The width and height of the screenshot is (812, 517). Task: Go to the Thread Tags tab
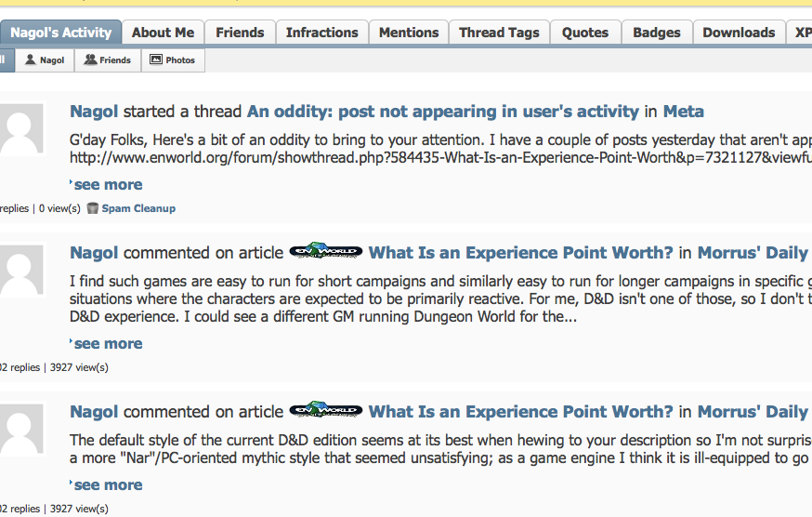click(x=499, y=33)
